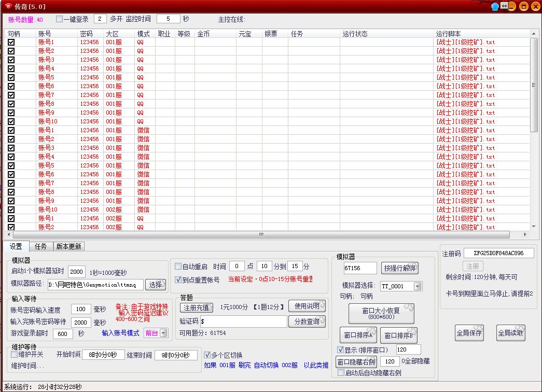Switch to the 任务 tab
Image resolution: width=542 pixels, height=392 pixels.
pyautogui.click(x=41, y=247)
